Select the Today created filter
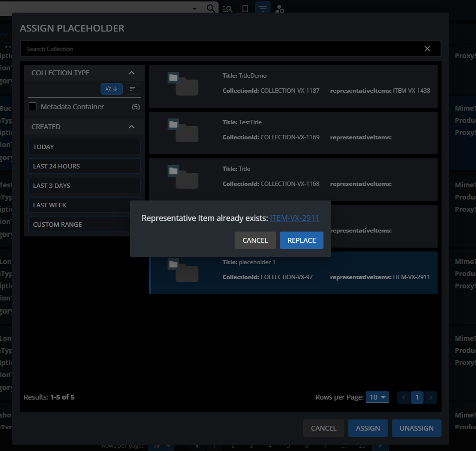 coord(84,147)
